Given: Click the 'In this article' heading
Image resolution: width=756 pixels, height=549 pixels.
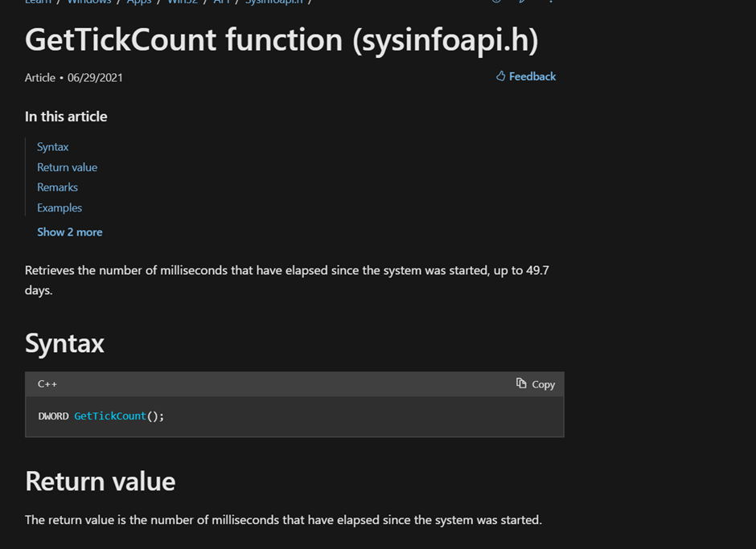Looking at the screenshot, I should tap(66, 117).
